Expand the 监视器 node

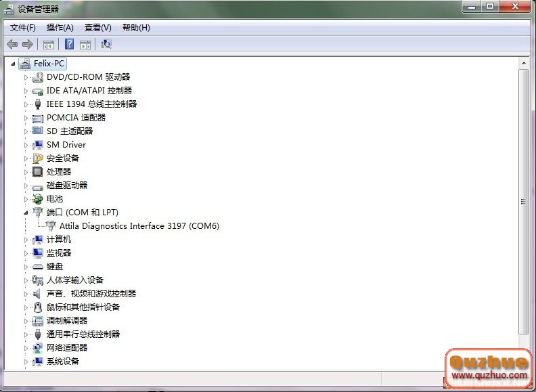click(26, 253)
